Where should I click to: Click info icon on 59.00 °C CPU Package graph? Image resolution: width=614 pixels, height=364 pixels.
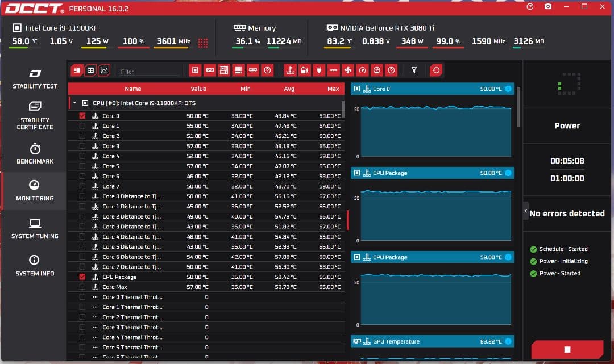pos(508,257)
